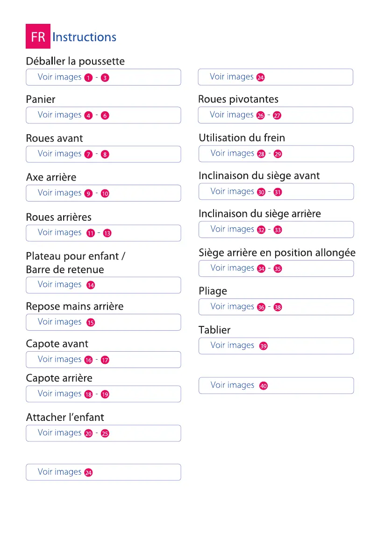Screen dimensions: 392x557
Task: Click image number 40 circle icon
Action: 264,386
